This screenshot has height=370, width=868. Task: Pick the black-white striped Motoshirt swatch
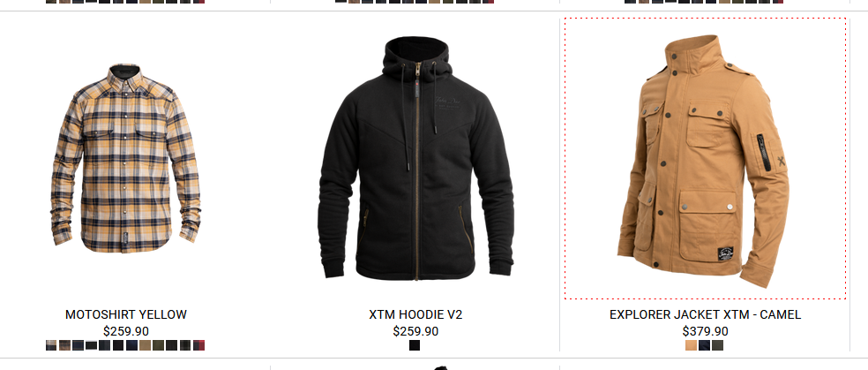point(92,345)
